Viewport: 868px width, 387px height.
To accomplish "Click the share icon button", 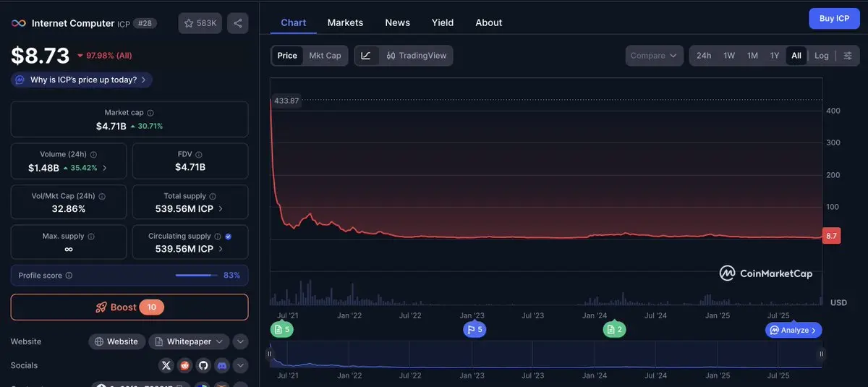I will 237,23.
